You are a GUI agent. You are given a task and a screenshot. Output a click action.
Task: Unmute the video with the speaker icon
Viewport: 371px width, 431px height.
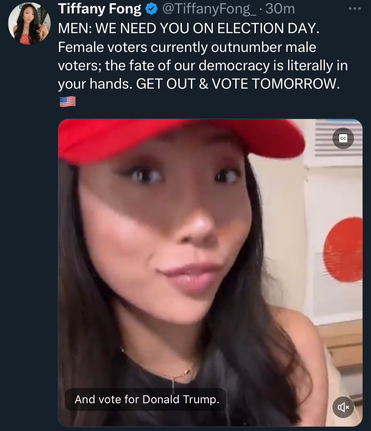click(x=343, y=407)
